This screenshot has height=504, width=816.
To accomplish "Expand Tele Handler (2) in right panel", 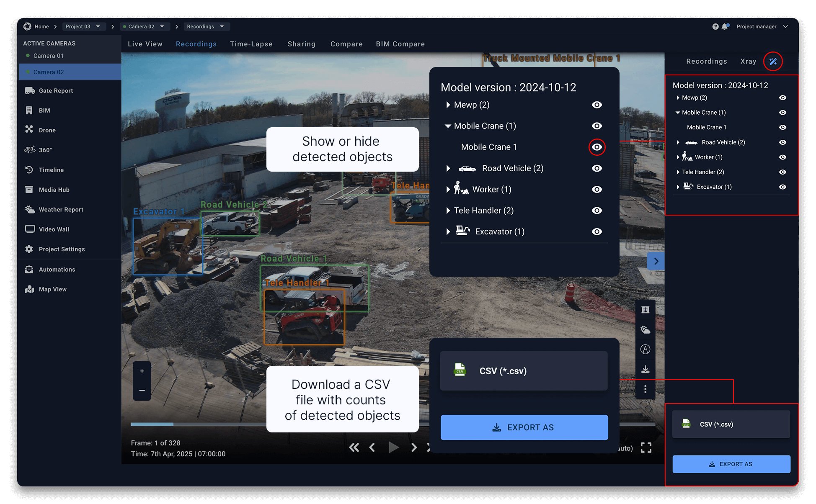I will pyautogui.click(x=678, y=172).
